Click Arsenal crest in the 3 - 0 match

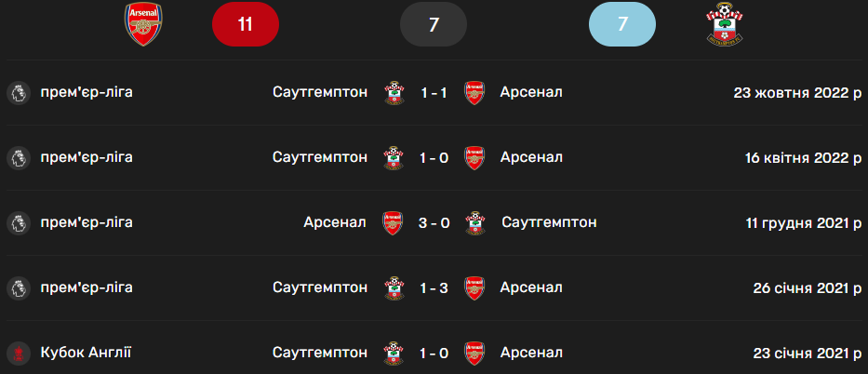[393, 222]
